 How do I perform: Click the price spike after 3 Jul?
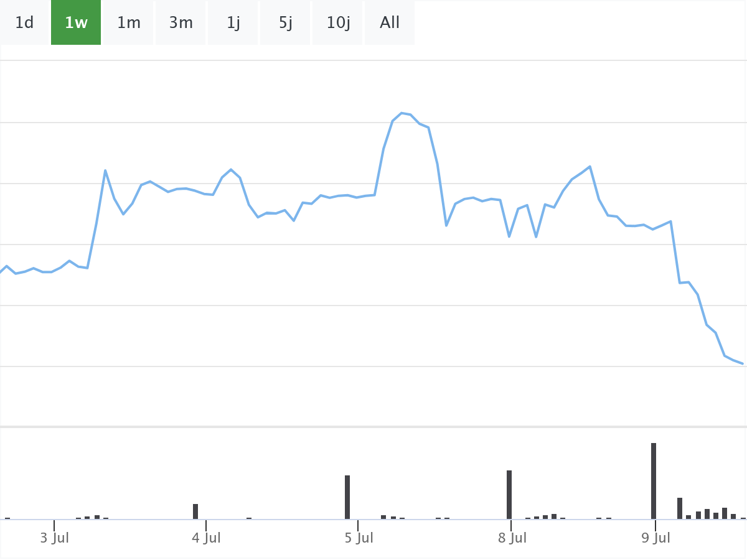click(105, 170)
